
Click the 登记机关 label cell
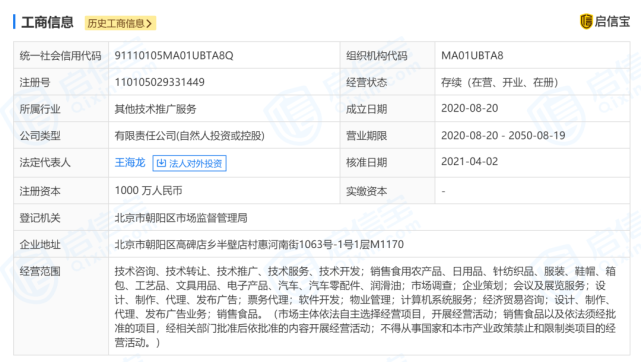[x=61, y=217]
